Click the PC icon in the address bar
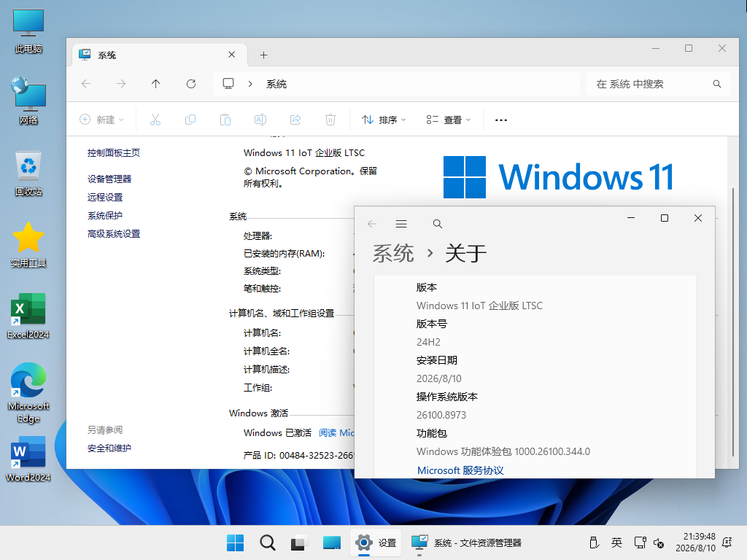 228,84
